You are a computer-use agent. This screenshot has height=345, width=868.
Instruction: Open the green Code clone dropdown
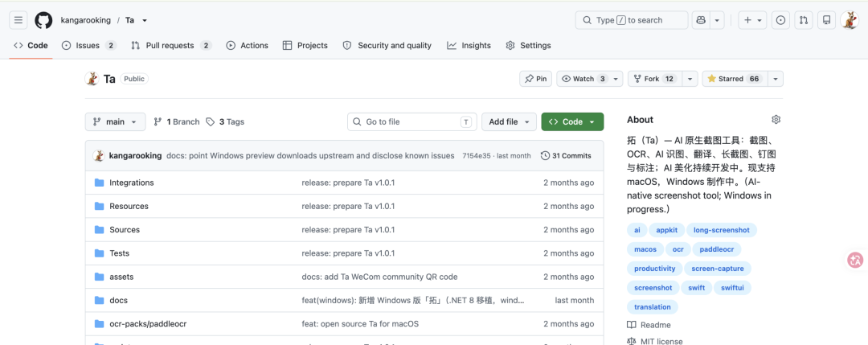click(572, 121)
